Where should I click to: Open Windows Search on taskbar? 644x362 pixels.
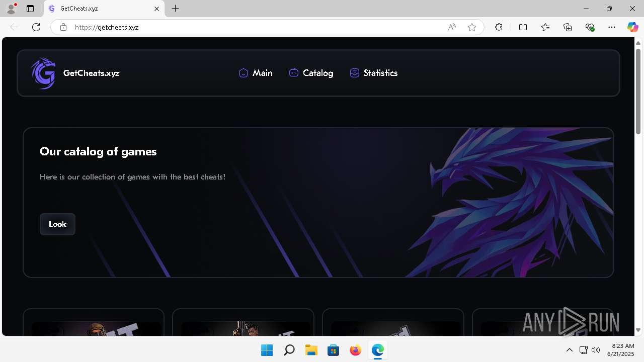[x=289, y=350]
